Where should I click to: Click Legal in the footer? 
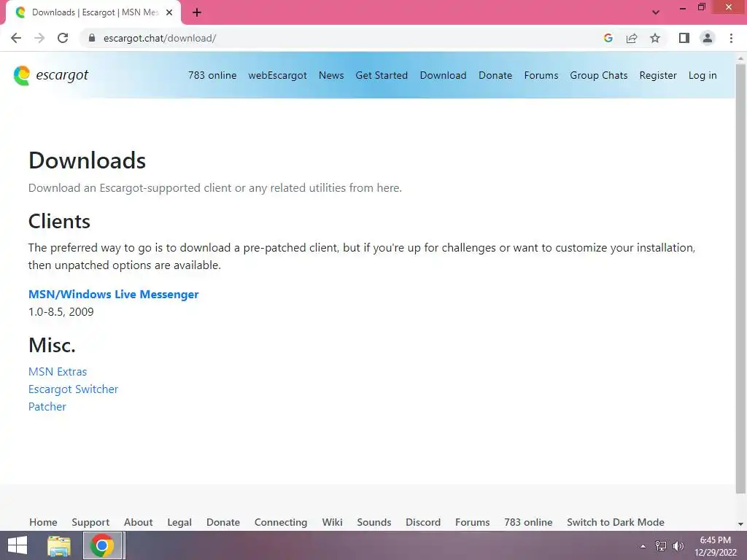(x=179, y=522)
